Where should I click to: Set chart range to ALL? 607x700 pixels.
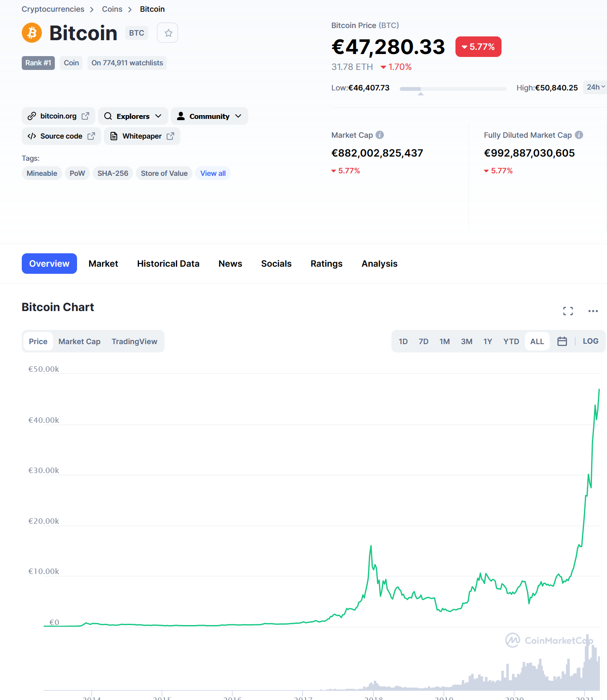(537, 341)
